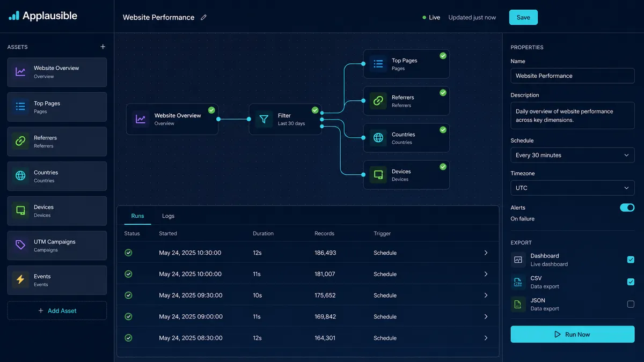Click the 'Updated just now' status text
Image resolution: width=644 pixels, height=362 pixels.
[472, 17]
